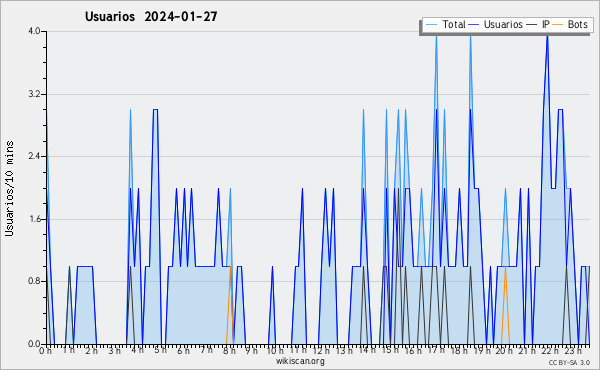The width and height of the screenshot is (600, 370).
Task: Click the orange Bots legend line
Action: (x=558, y=24)
